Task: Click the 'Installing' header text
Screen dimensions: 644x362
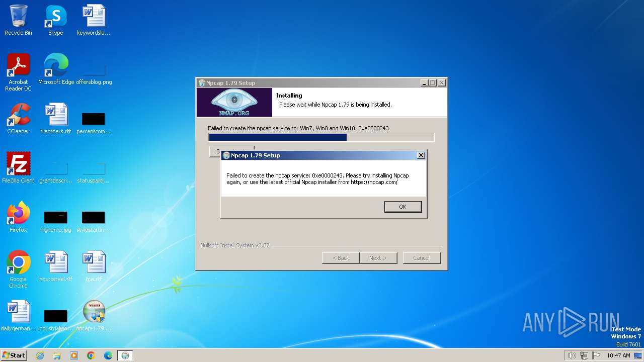Action: click(289, 96)
